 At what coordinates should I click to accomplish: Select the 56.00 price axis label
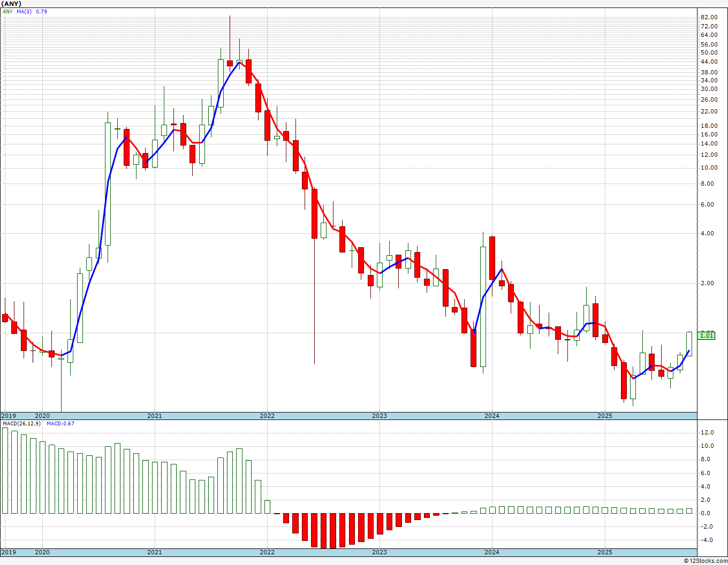(709, 45)
